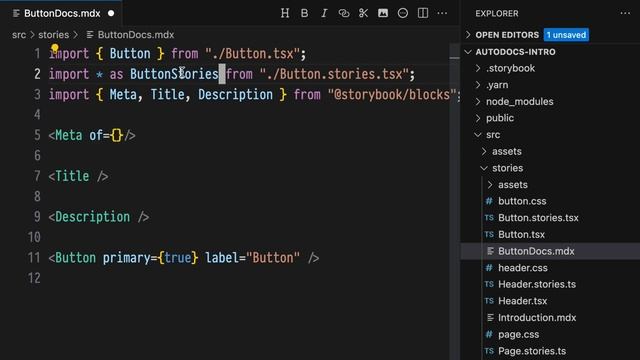This screenshot has width=640, height=360.
Task: Insert image with the picture icon
Action: coord(383,13)
